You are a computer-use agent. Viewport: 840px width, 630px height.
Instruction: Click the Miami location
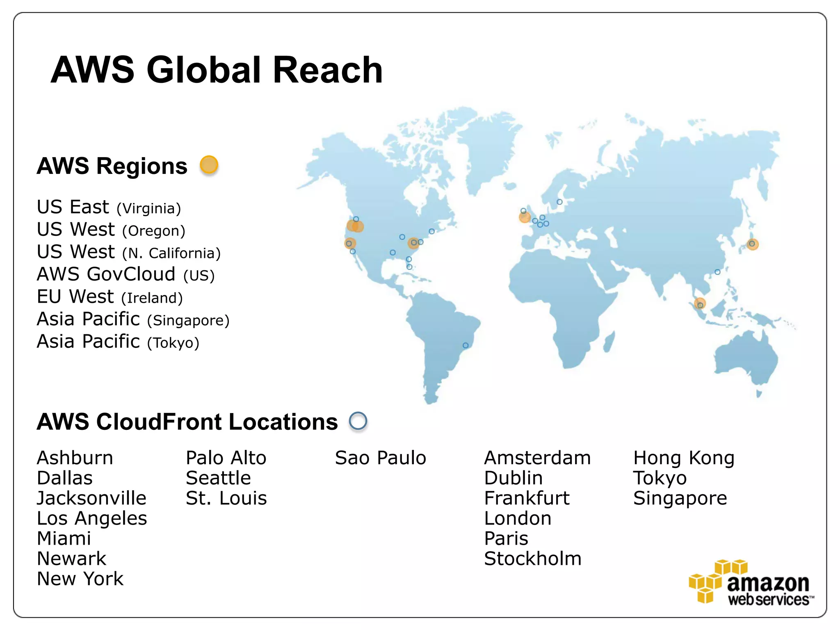(64, 538)
